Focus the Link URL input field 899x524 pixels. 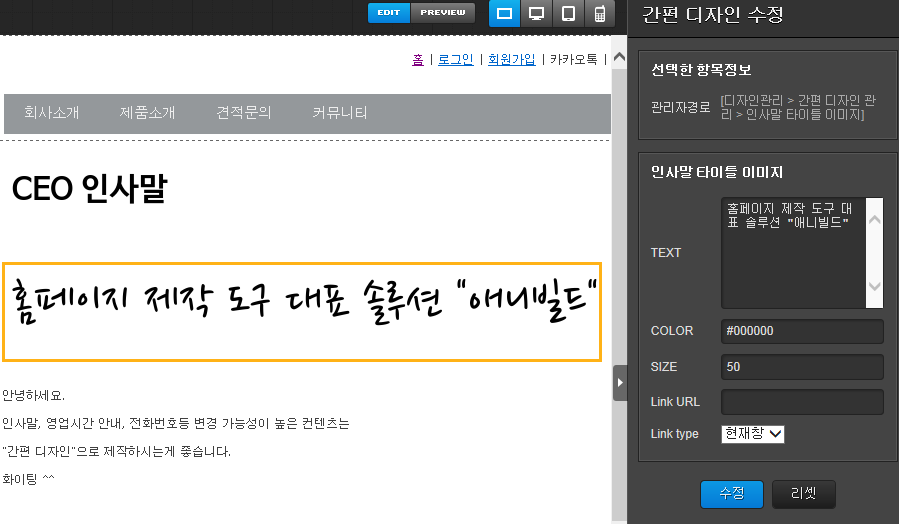point(802,402)
